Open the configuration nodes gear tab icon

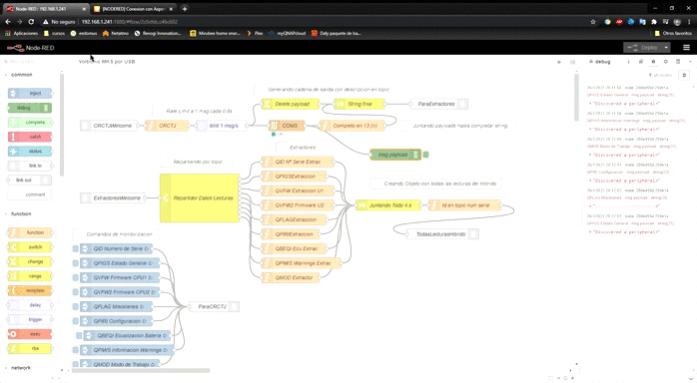pyautogui.click(x=665, y=62)
